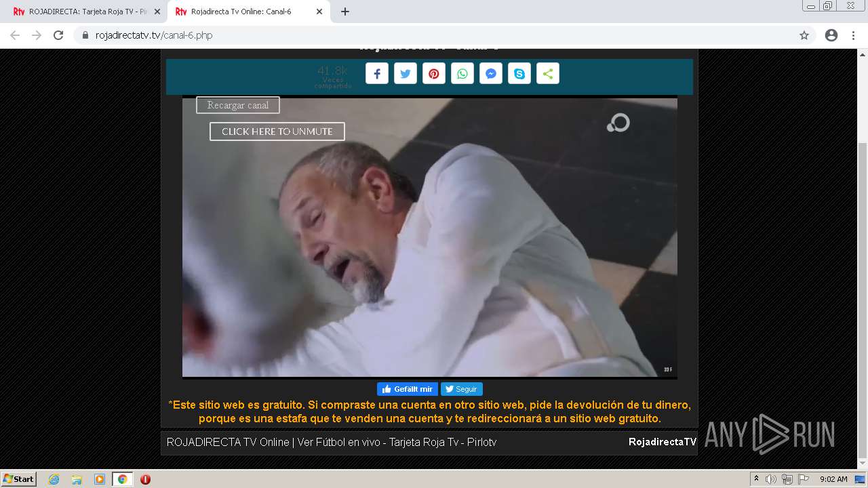Launch Internet Explorer from taskbar
868x488 pixels.
(54, 479)
